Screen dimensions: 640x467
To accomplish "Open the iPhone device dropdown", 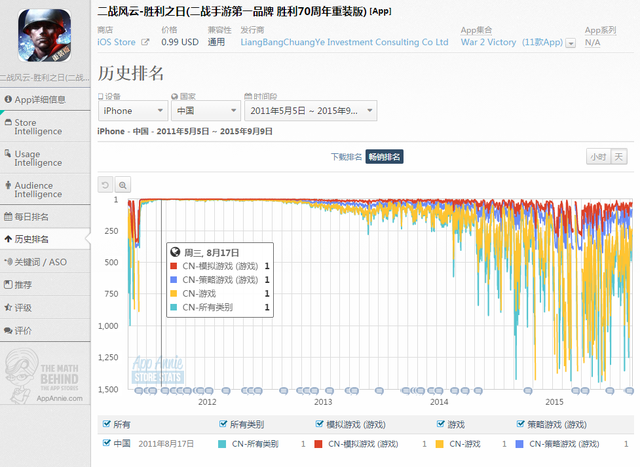I will (132, 111).
